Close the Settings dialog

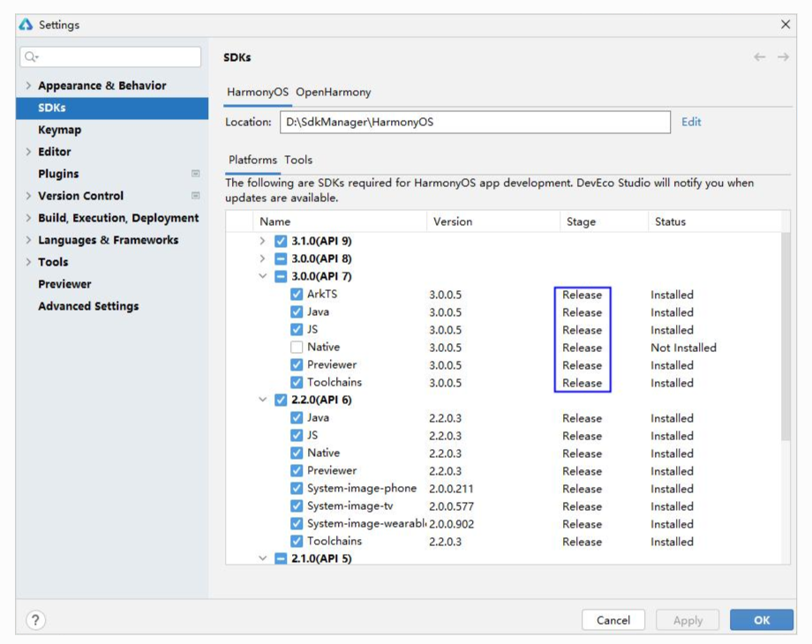tap(785, 25)
